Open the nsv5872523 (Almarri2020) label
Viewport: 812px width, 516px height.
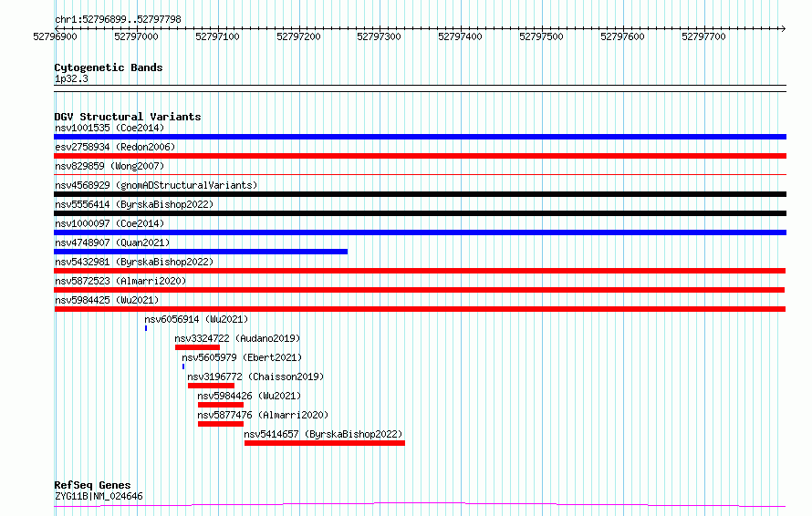pos(120,281)
